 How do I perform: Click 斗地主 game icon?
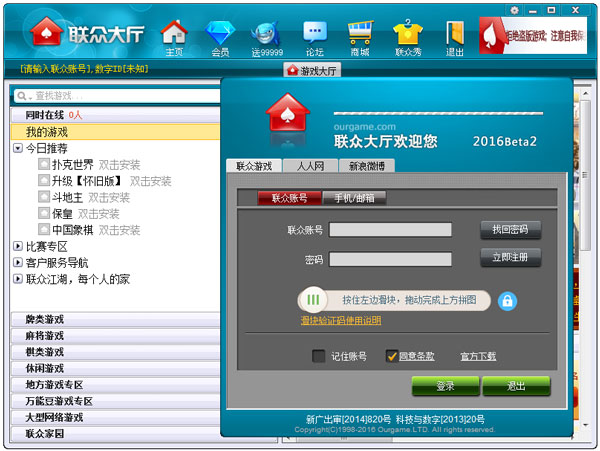[44, 197]
